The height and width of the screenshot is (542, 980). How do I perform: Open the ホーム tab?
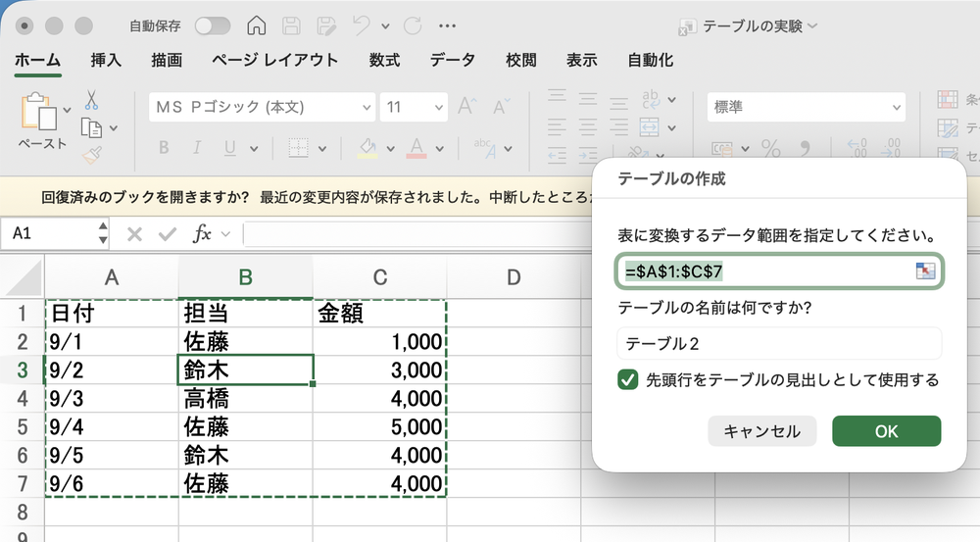pyautogui.click(x=37, y=60)
